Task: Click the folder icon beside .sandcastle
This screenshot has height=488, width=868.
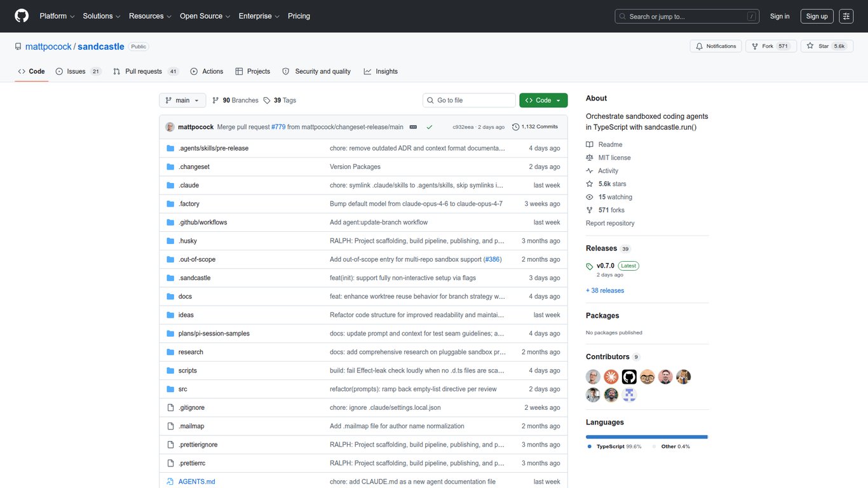Action: click(x=170, y=278)
